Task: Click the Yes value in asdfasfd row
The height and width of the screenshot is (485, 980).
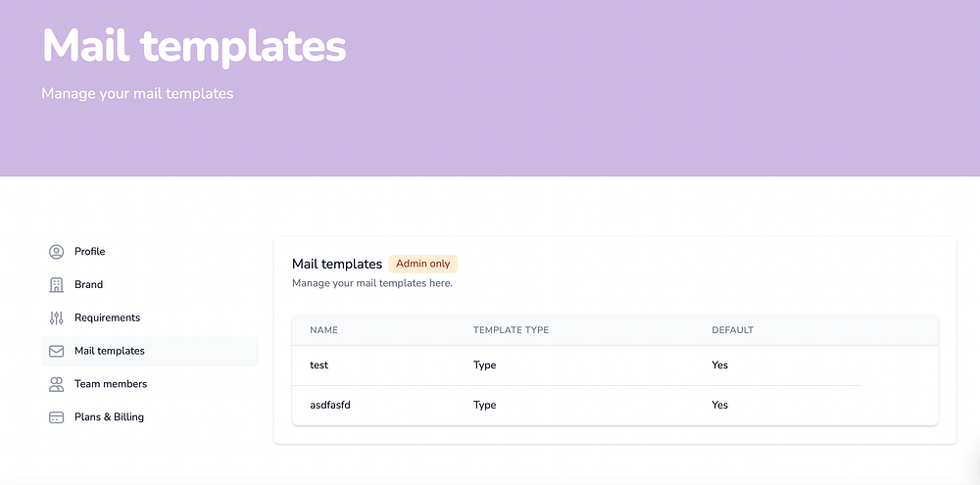Action: pos(720,405)
